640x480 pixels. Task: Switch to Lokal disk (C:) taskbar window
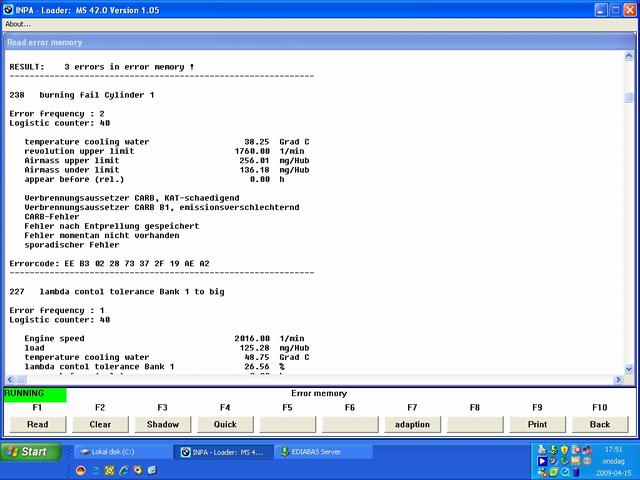pyautogui.click(x=122, y=452)
